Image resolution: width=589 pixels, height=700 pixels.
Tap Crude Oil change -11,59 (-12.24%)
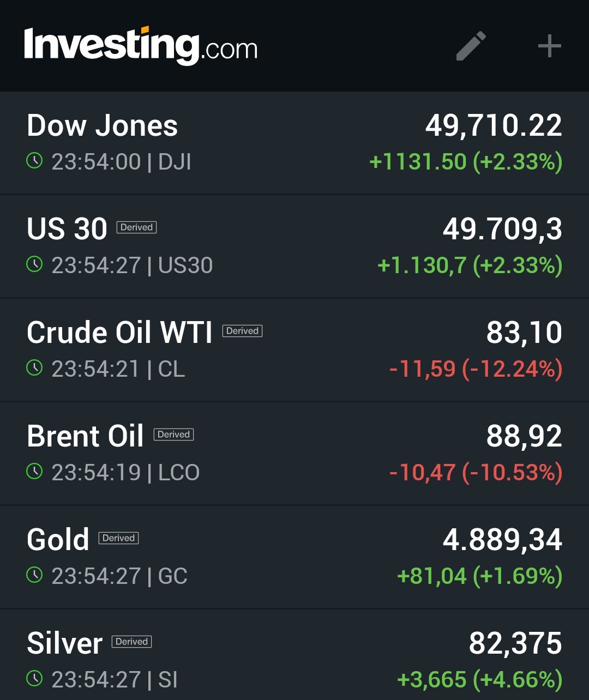pyautogui.click(x=476, y=369)
